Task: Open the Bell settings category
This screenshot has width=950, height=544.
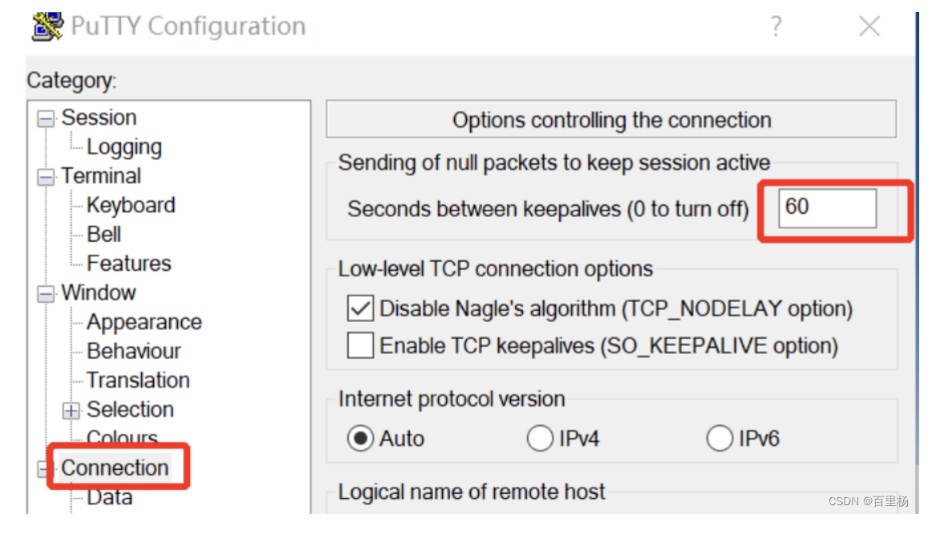Action: pyautogui.click(x=104, y=234)
